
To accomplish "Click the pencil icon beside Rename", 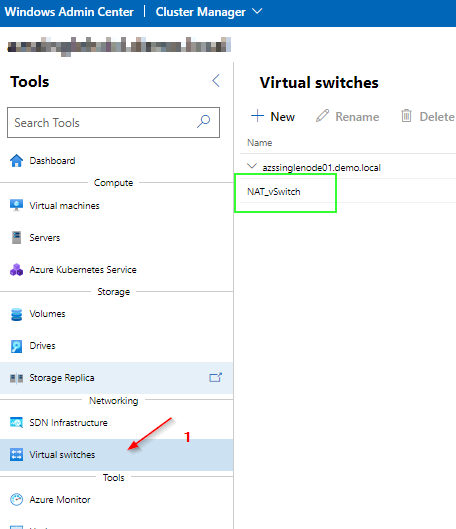I will click(x=322, y=115).
